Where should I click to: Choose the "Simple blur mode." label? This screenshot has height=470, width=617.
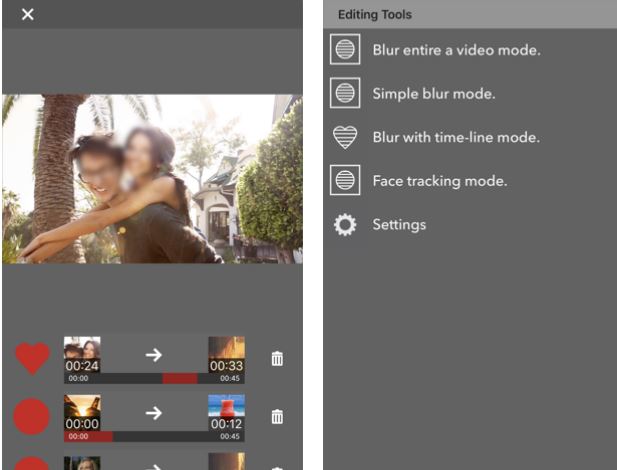click(434, 94)
